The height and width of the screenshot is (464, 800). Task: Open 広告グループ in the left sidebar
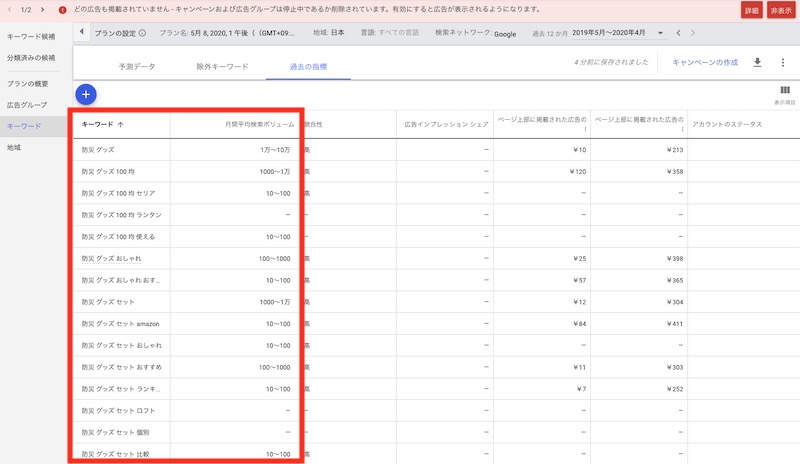click(27, 105)
